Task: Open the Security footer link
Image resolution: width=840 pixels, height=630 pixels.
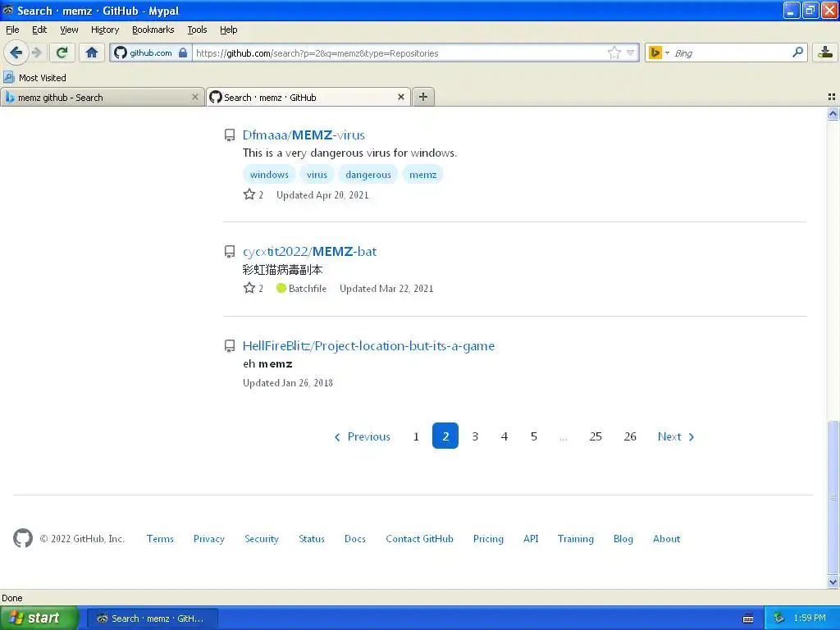Action: click(262, 539)
